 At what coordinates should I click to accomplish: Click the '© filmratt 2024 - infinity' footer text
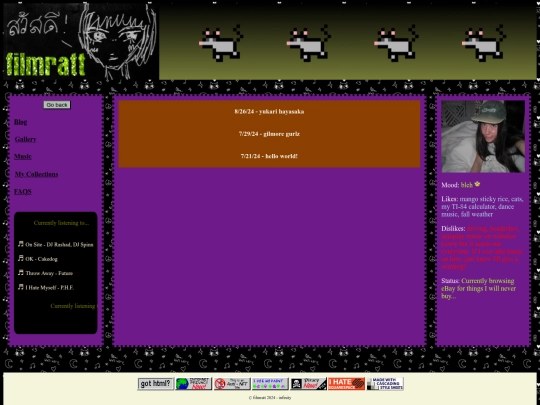coord(270,397)
